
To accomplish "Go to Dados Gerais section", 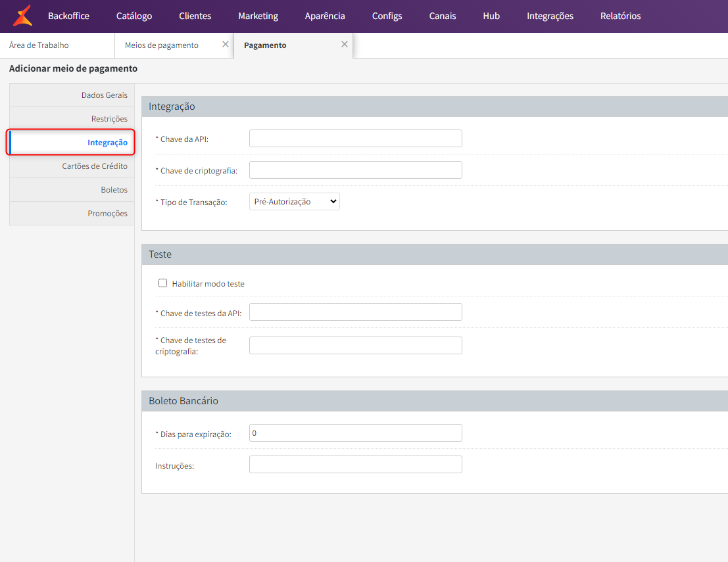I will click(72, 95).
